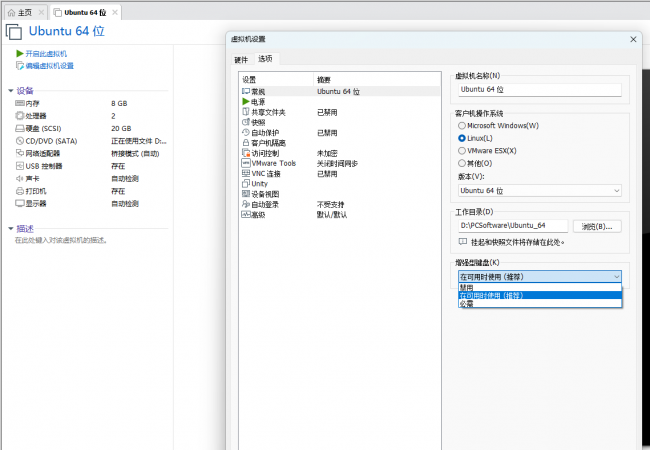Viewport: 650px width, 450px height.
Task: Click the USB 控制器 icon
Action: (20, 166)
